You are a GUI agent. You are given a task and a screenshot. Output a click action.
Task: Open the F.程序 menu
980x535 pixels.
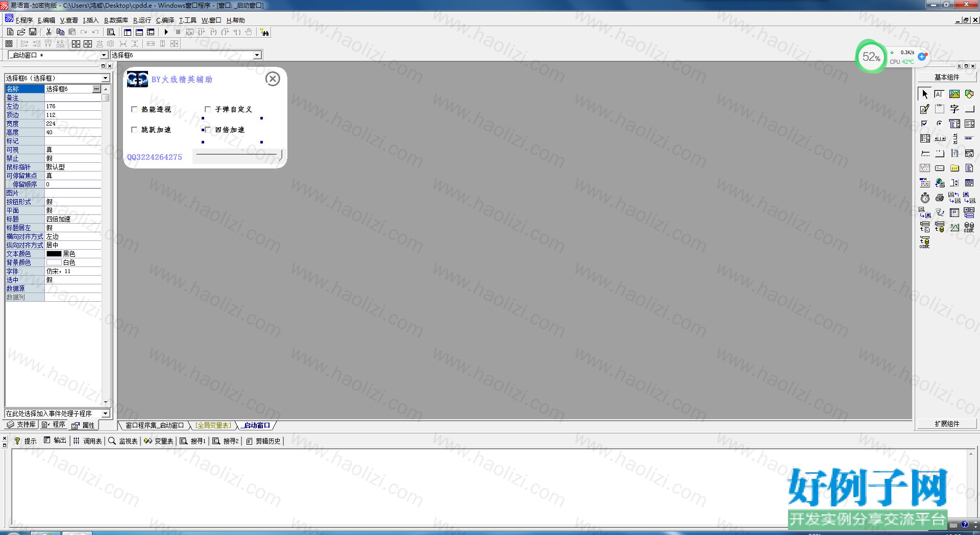tap(23, 20)
